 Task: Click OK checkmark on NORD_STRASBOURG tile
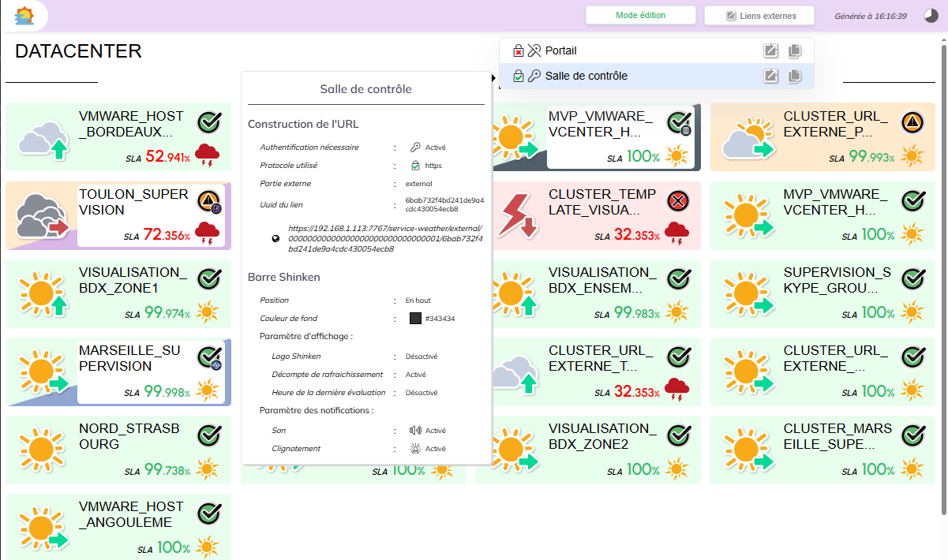tap(208, 435)
